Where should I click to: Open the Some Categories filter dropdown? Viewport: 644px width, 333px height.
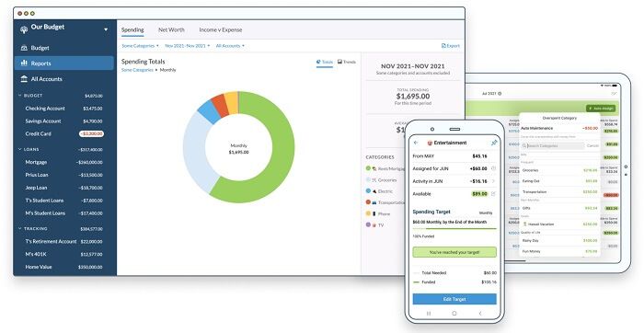click(140, 46)
